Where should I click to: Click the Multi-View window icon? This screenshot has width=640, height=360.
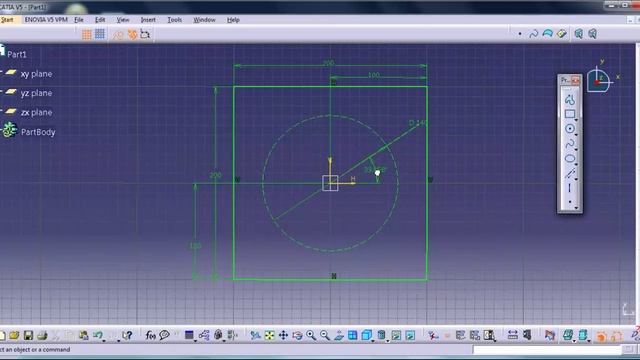353,336
